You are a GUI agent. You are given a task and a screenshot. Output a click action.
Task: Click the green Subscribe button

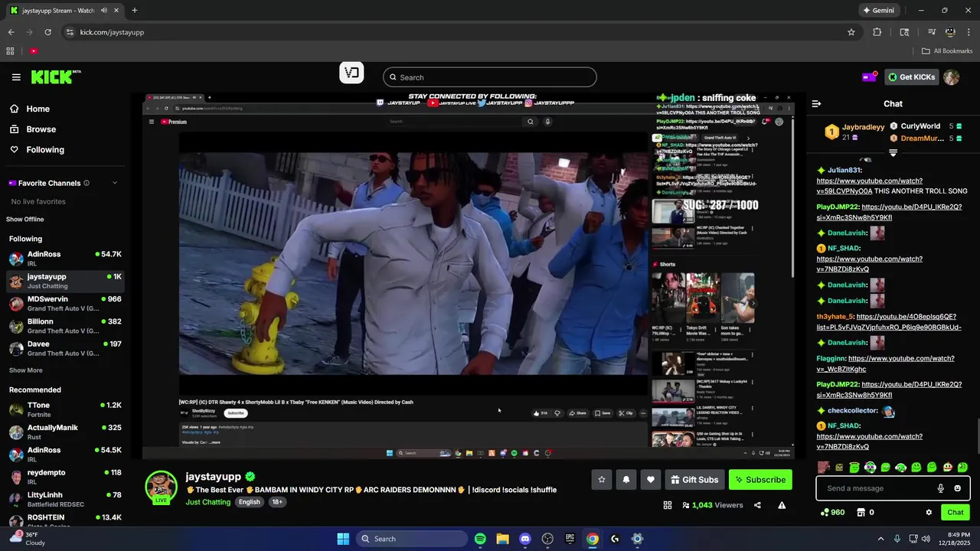760,480
